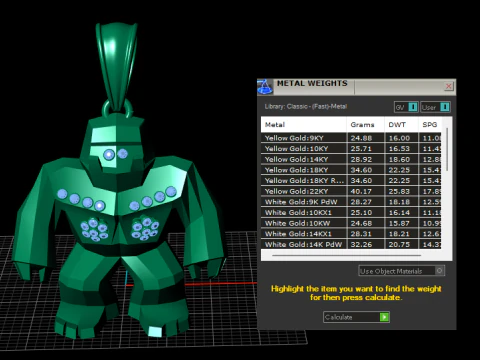Toggle the GV library switch
The width and height of the screenshot is (480, 360).
(x=406, y=107)
